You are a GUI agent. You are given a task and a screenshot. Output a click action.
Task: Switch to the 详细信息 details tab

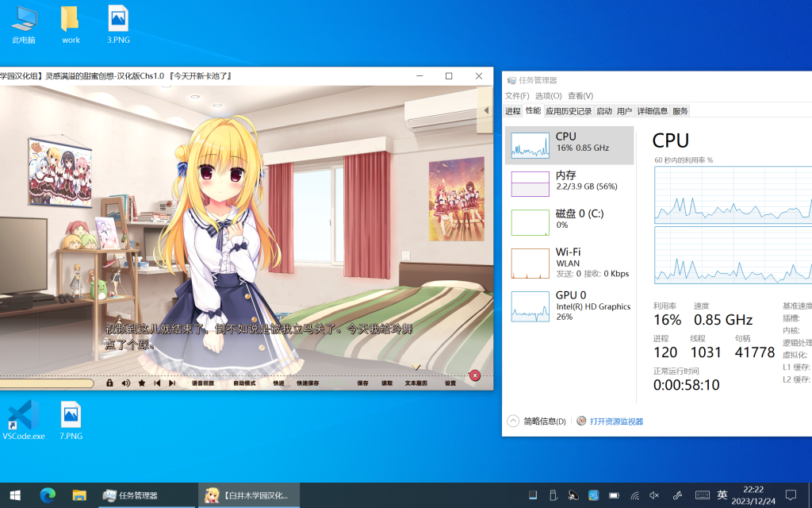tap(653, 111)
